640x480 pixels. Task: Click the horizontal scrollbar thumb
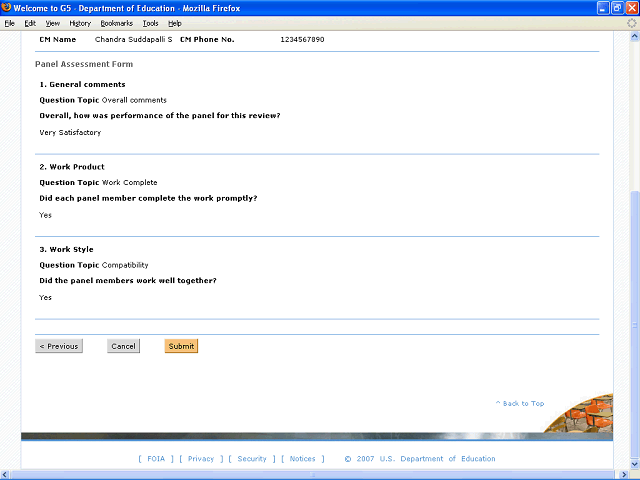coord(312,475)
